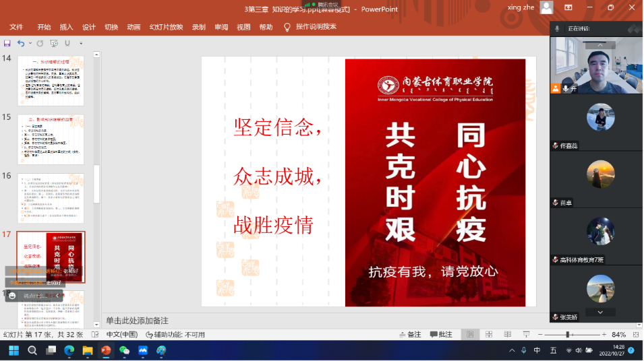
Task: Open the undo history dropdown arrow
Action: (30, 43)
